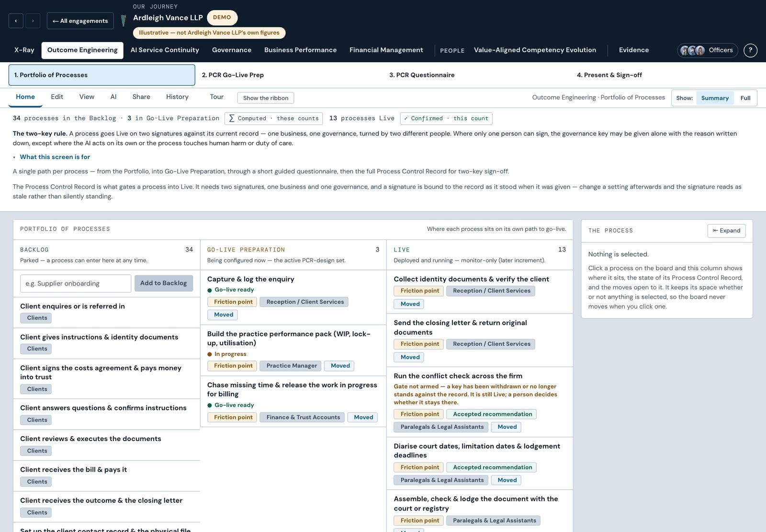
Task: Select "Client enquires or is referred in" card
Action: coord(106,313)
